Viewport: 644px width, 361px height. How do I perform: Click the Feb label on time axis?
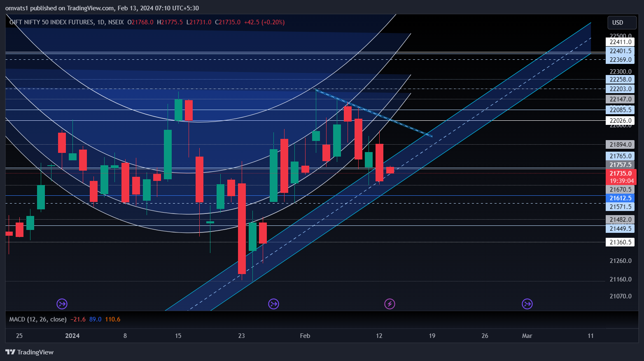click(x=305, y=336)
